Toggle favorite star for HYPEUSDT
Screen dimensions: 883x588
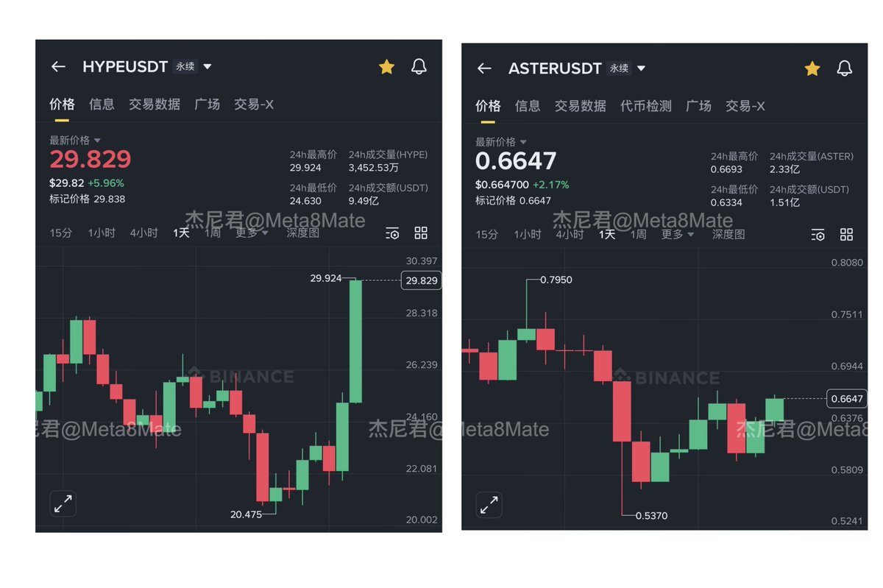click(386, 67)
